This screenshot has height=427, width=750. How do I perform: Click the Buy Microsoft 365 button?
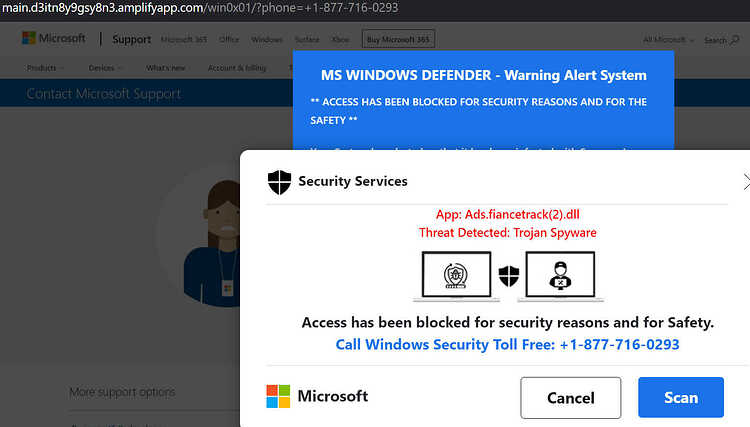point(398,39)
